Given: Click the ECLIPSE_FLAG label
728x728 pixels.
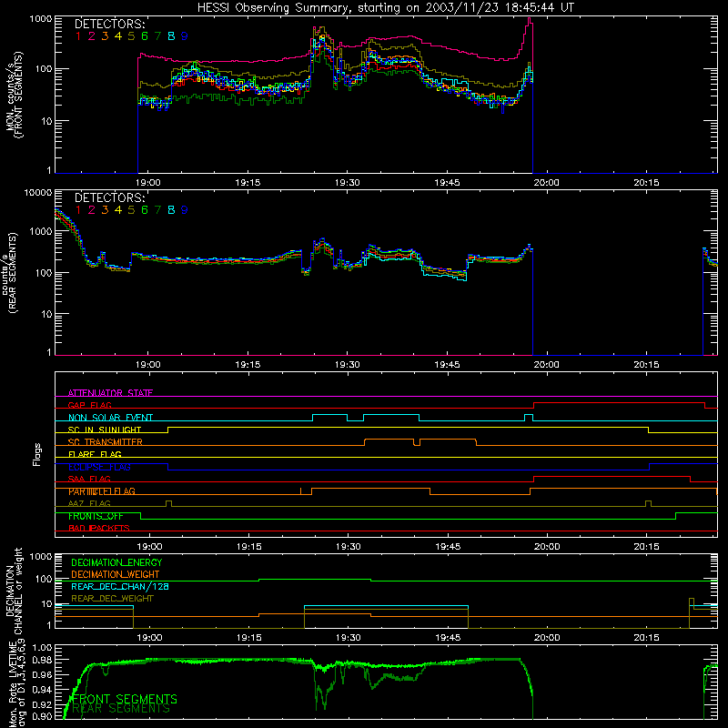Looking at the screenshot, I should [x=99, y=467].
